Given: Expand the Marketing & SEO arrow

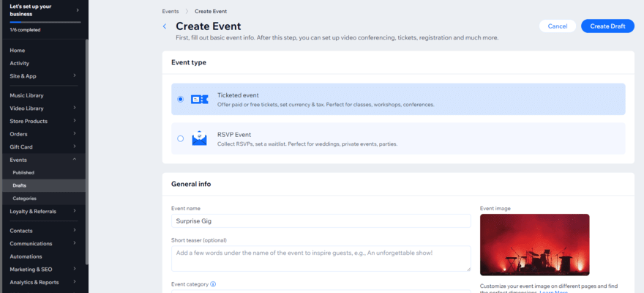Looking at the screenshot, I should (x=75, y=269).
